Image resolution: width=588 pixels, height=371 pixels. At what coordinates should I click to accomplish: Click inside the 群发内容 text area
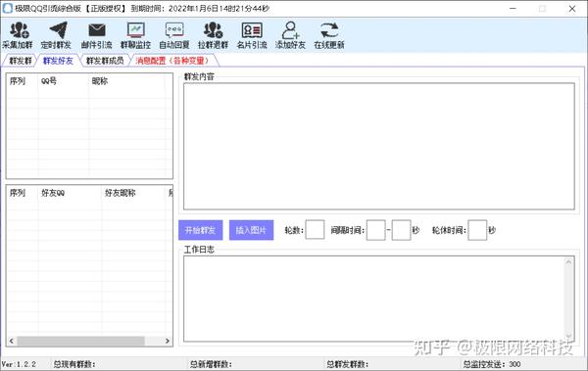point(378,146)
